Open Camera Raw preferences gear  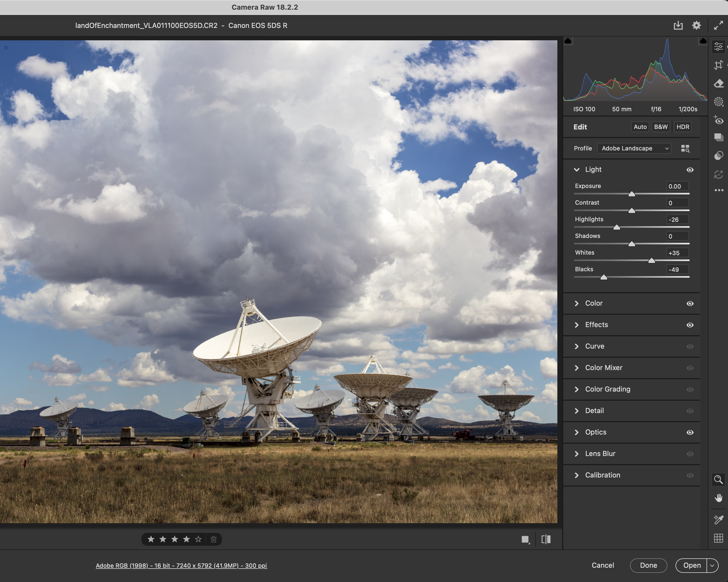click(696, 25)
